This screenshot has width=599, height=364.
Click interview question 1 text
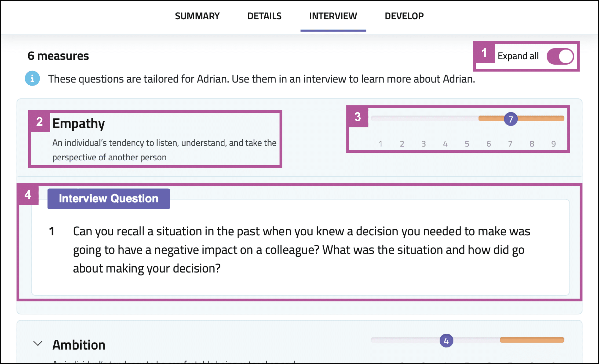[301, 250]
